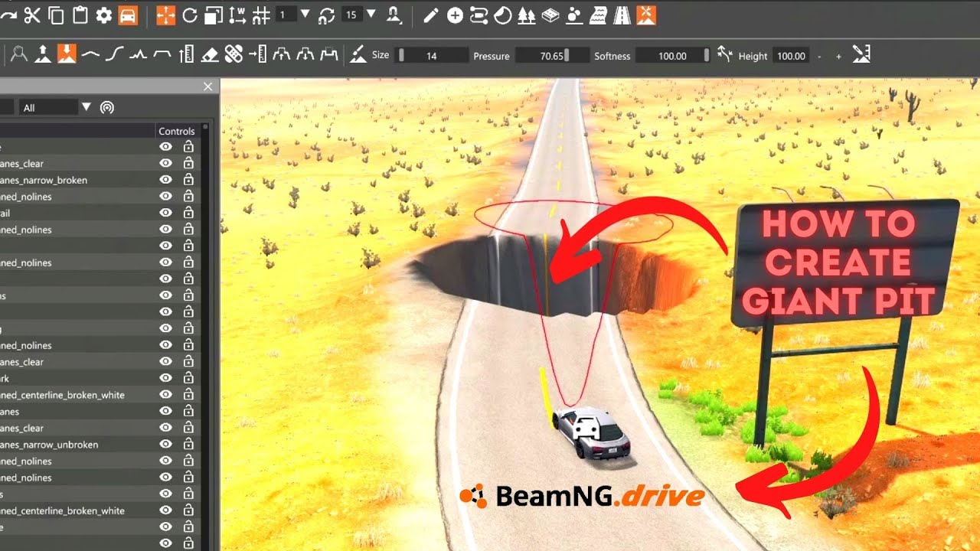Toggle the grid snap icon
This screenshot has height=551, width=980.
click(x=261, y=15)
